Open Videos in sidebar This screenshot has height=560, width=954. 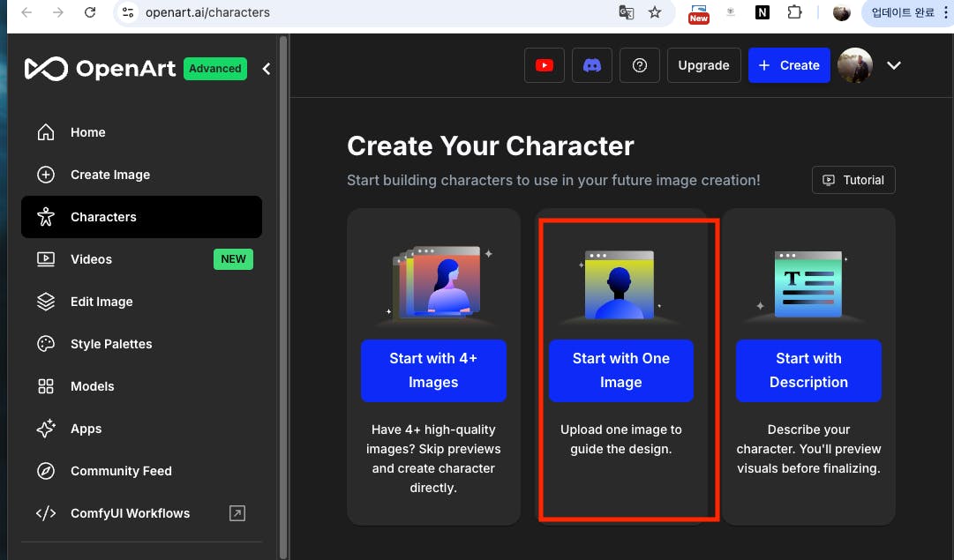point(141,259)
